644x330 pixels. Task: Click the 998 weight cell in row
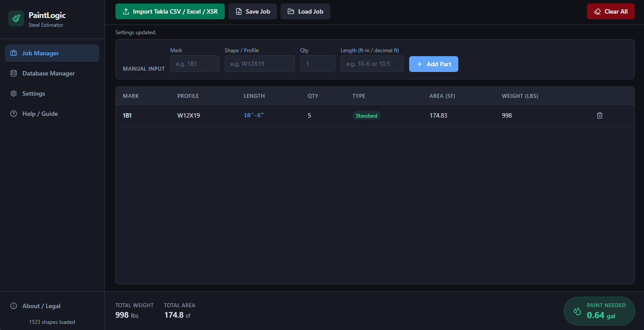tap(507, 116)
